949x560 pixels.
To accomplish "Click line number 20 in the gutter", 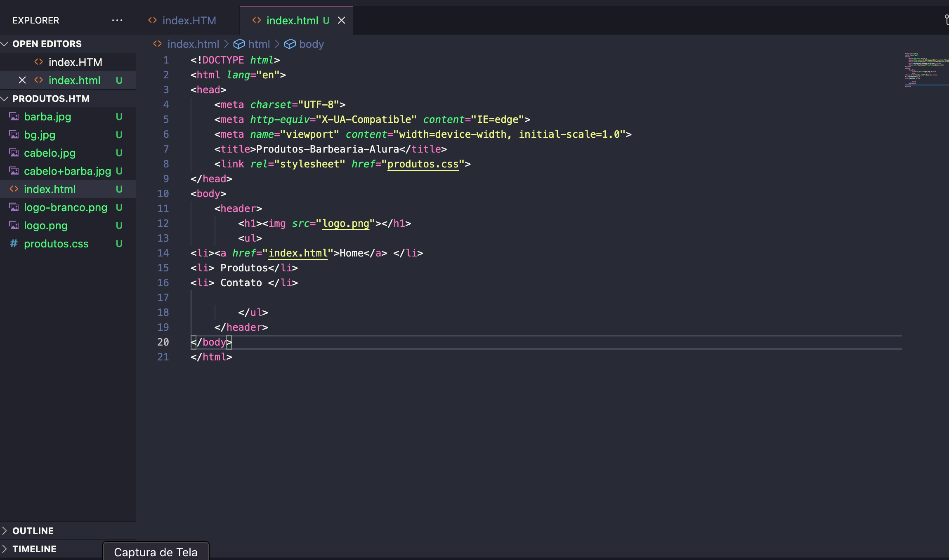I will pos(163,342).
